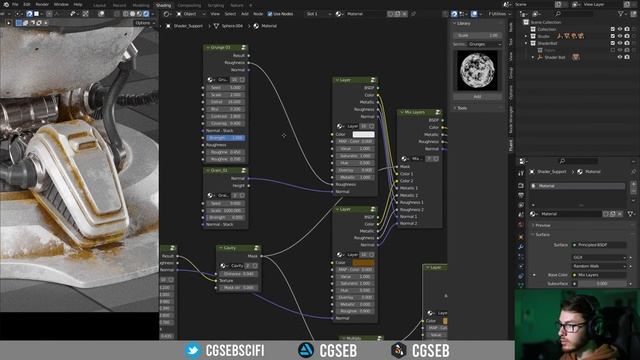Collapse the Library panel
Image resolution: width=640 pixels, height=360 pixels.
(455, 24)
